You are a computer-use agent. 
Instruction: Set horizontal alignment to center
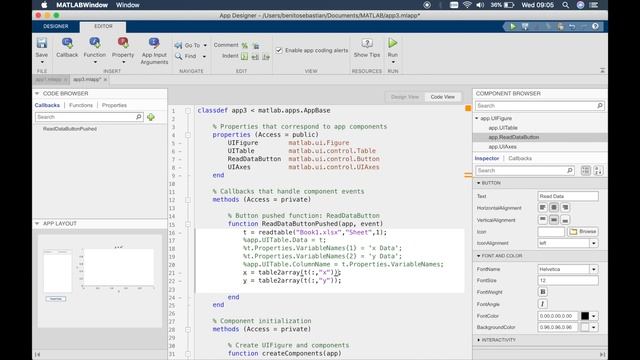(553, 208)
